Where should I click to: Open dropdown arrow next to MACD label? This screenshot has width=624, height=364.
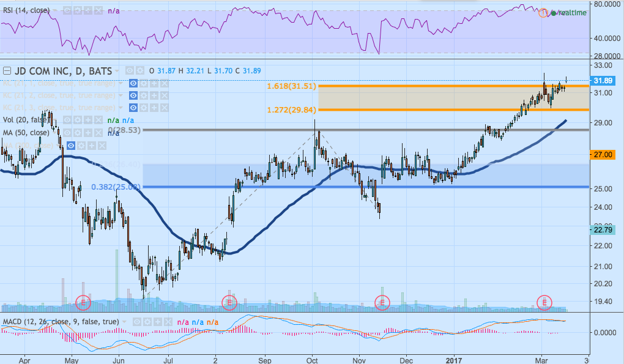coord(125,321)
